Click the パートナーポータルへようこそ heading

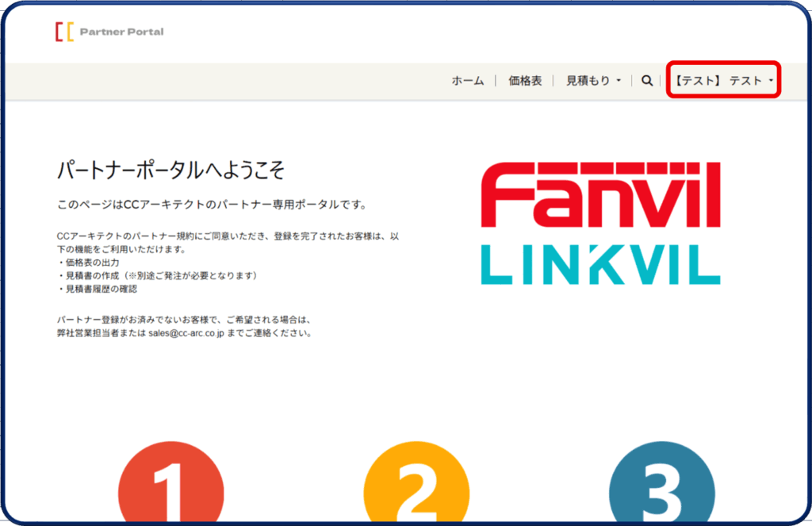coord(171,170)
